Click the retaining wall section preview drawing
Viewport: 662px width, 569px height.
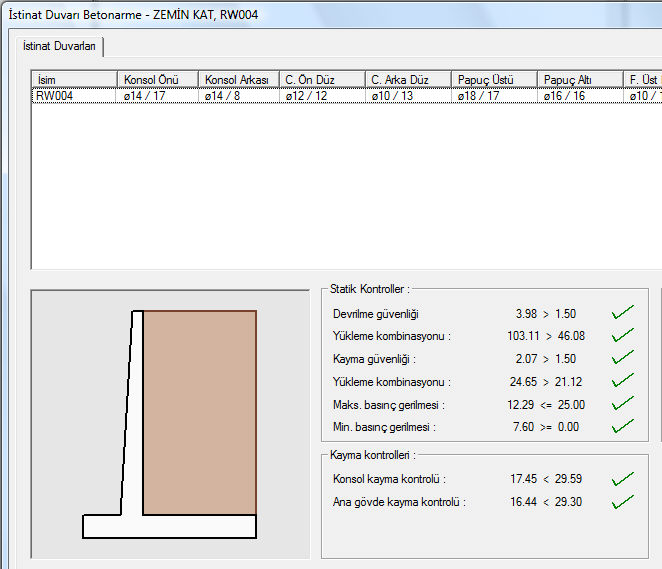[x=170, y=424]
